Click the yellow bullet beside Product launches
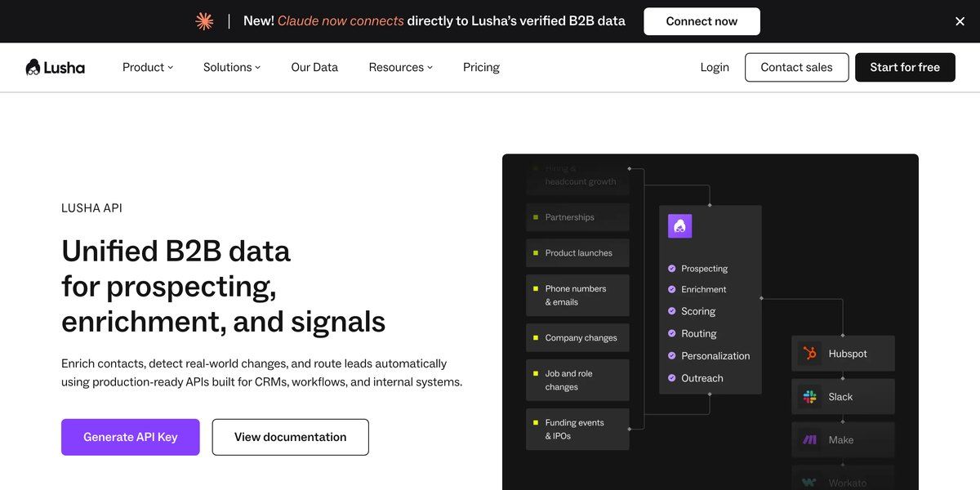 pos(536,253)
